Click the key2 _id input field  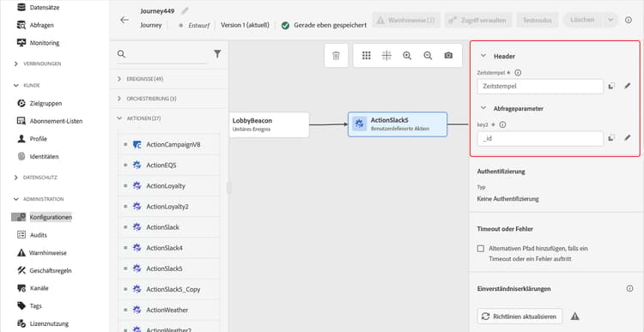(540, 139)
